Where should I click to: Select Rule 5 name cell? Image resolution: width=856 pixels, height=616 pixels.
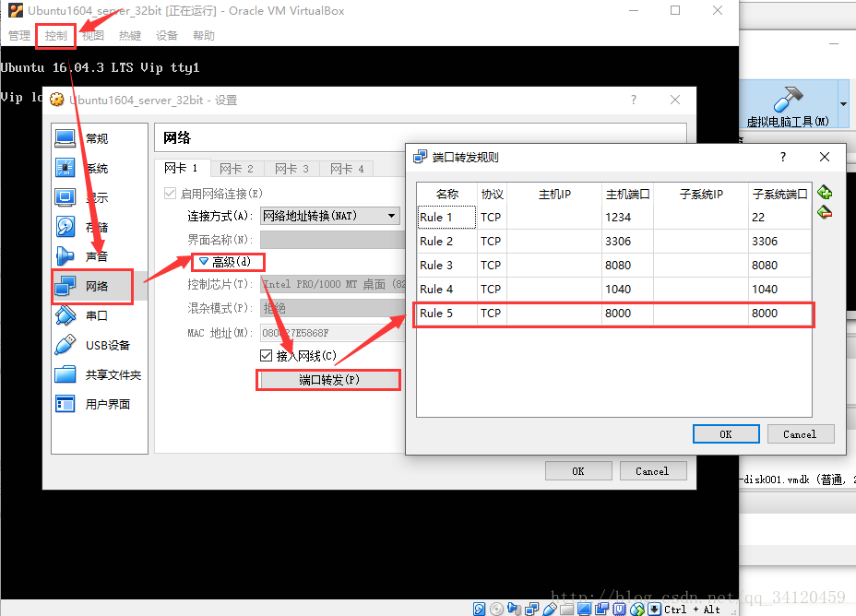(x=446, y=314)
